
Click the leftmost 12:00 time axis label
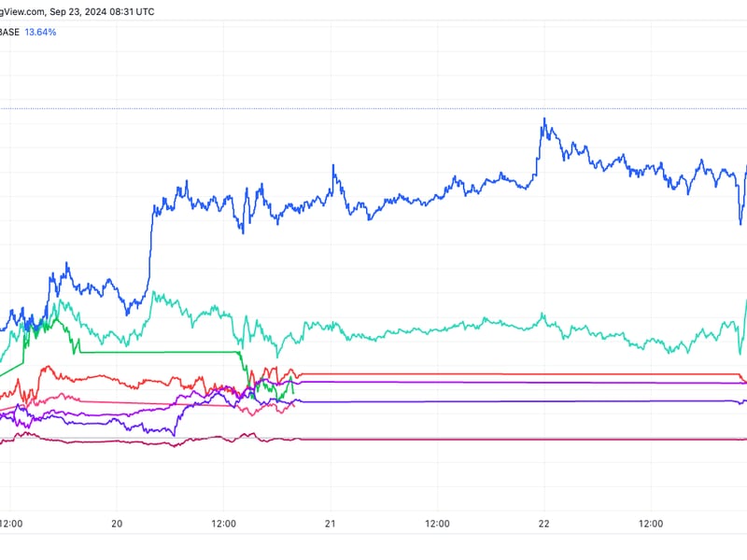tap(11, 525)
